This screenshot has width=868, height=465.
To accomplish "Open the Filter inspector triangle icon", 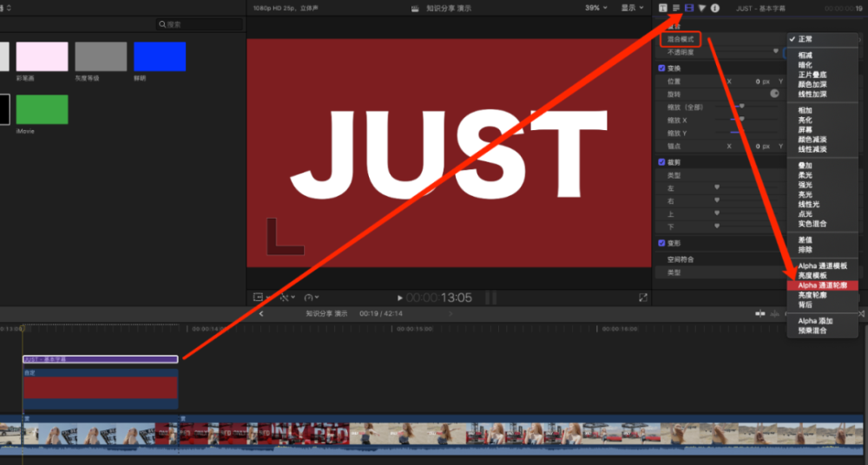I will pos(702,8).
